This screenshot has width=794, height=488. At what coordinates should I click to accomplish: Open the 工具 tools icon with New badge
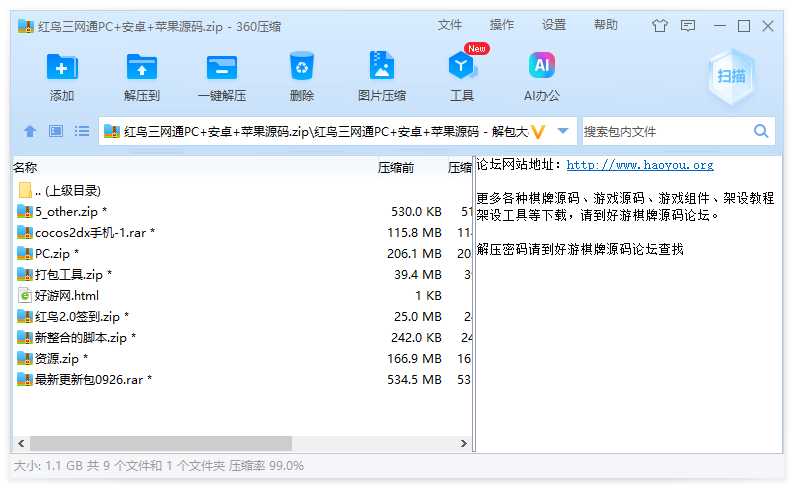click(462, 66)
